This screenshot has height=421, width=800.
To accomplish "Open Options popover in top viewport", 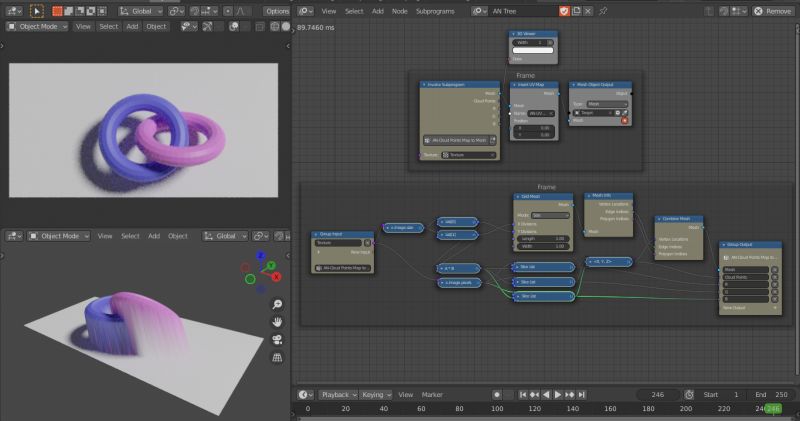I will click(x=277, y=11).
